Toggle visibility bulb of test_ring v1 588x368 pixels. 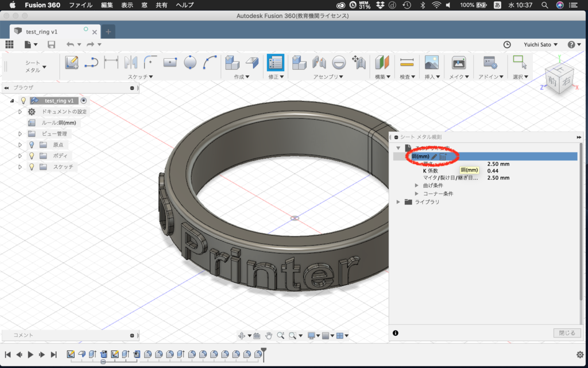pos(23,101)
